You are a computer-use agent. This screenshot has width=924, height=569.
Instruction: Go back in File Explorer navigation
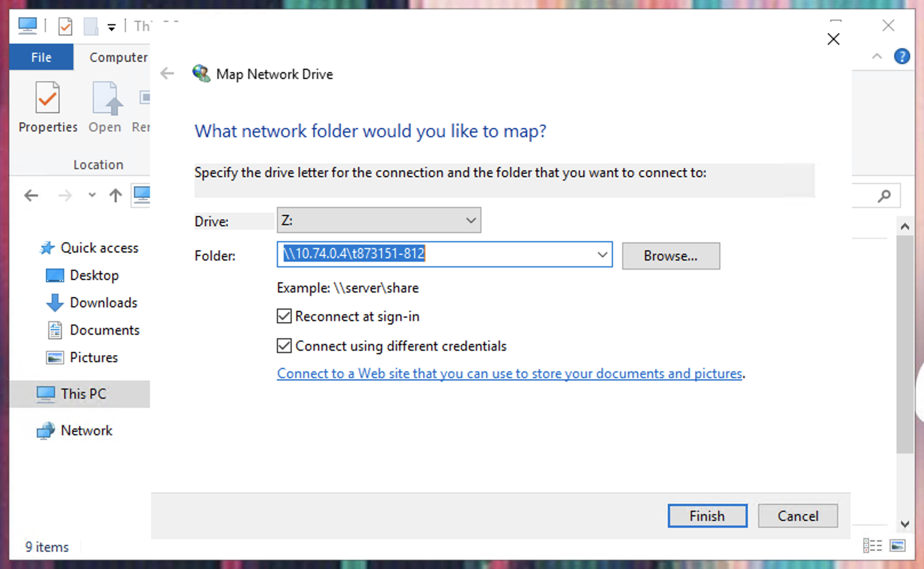pos(31,196)
